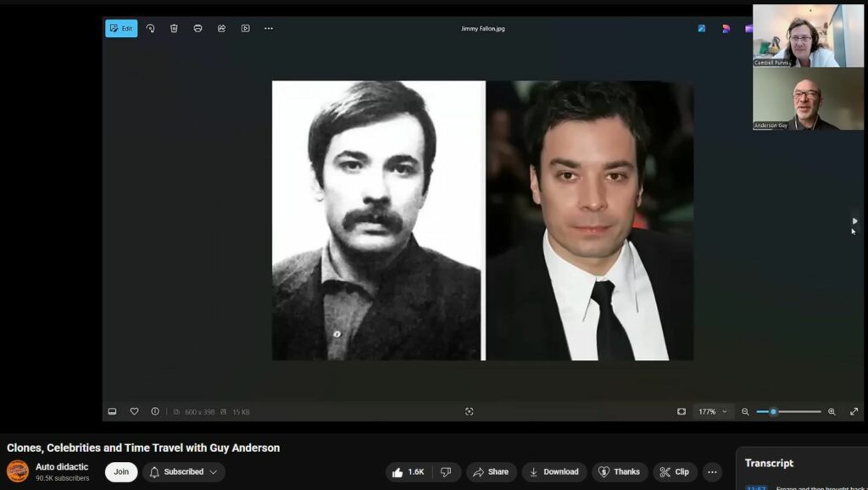Click the Download button
This screenshot has height=490, width=868.
click(554, 471)
